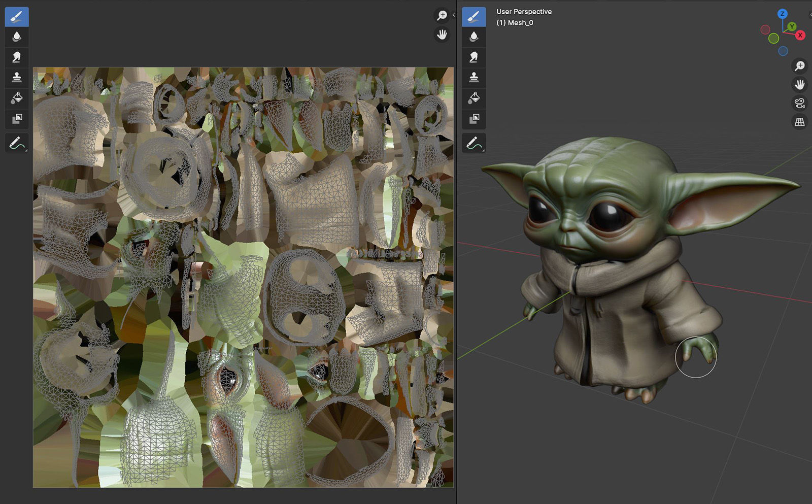
Task: Toggle camera view in the 3D viewport
Action: point(800,103)
